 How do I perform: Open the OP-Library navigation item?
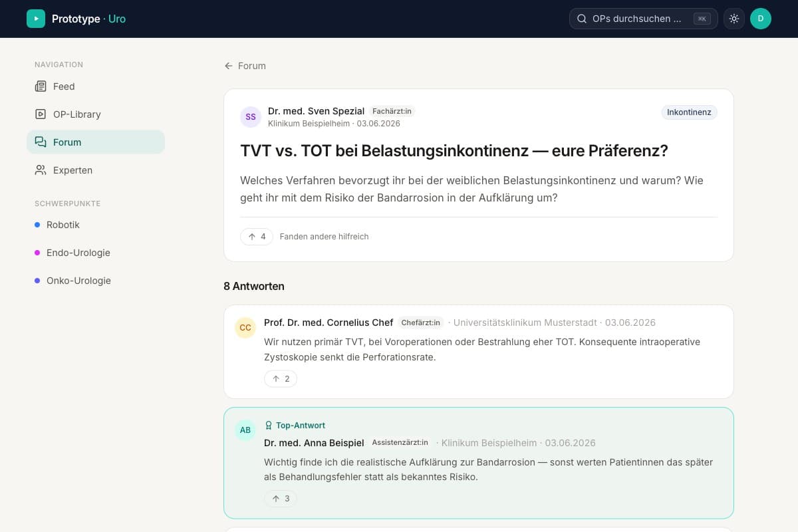pos(96,114)
